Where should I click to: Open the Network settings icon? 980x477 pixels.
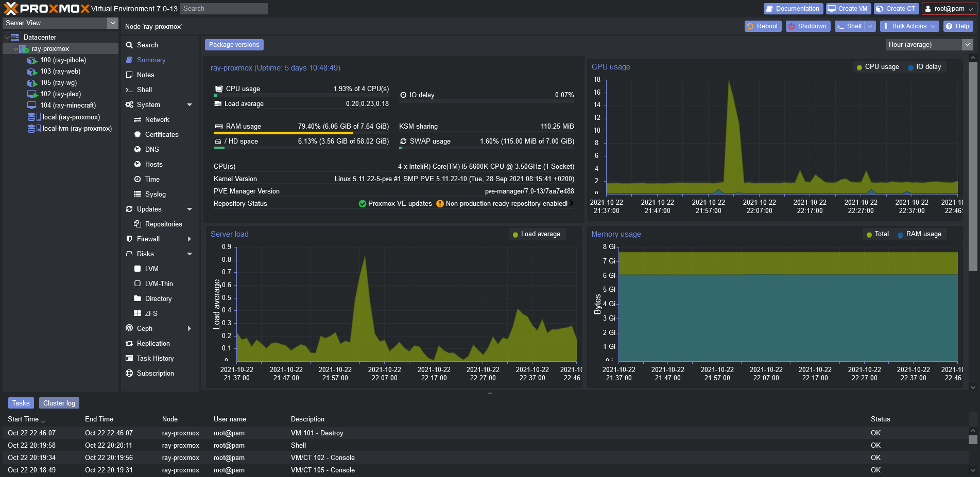137,120
